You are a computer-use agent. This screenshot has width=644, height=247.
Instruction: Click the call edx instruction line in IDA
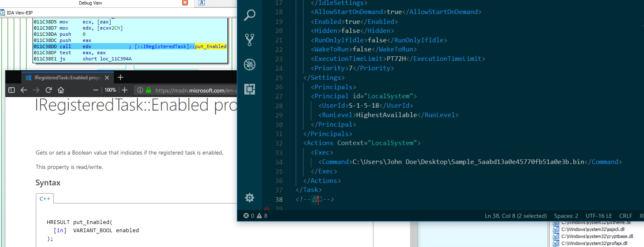click(130, 46)
